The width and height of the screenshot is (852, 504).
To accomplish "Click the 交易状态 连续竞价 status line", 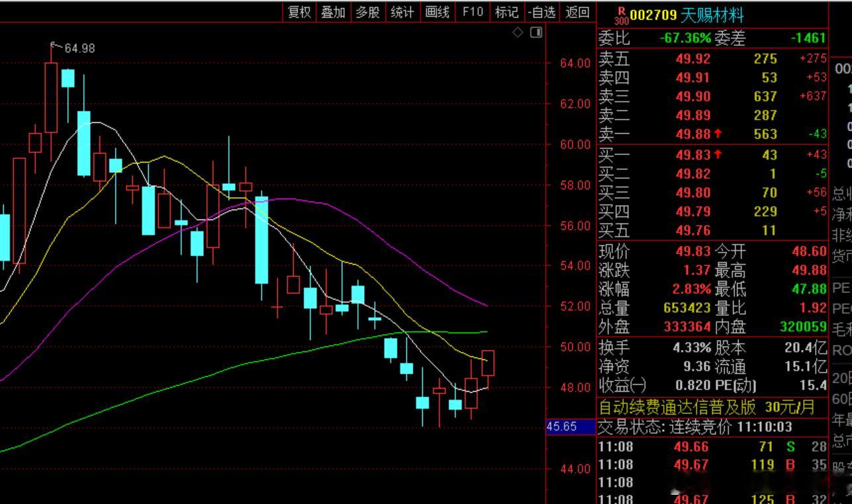I will [x=695, y=427].
